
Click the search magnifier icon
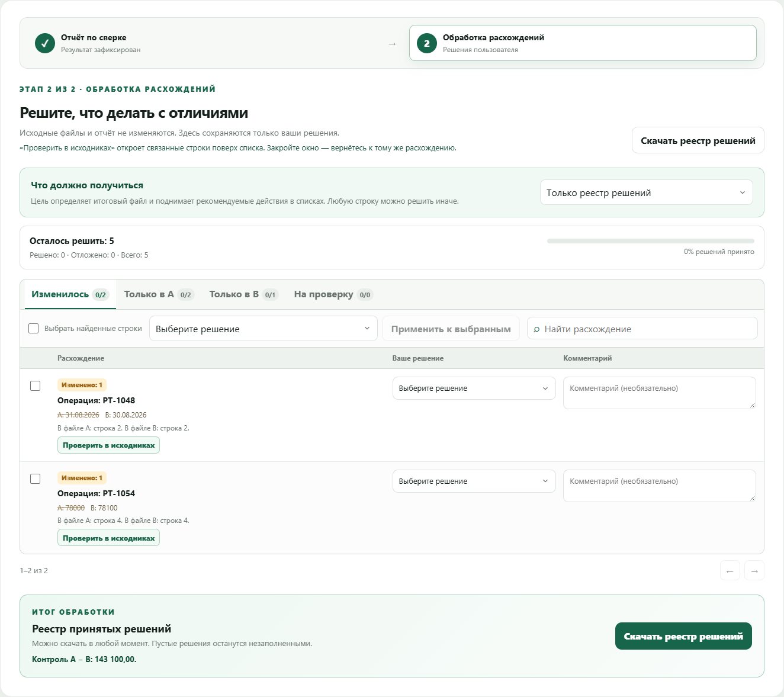[536, 329]
